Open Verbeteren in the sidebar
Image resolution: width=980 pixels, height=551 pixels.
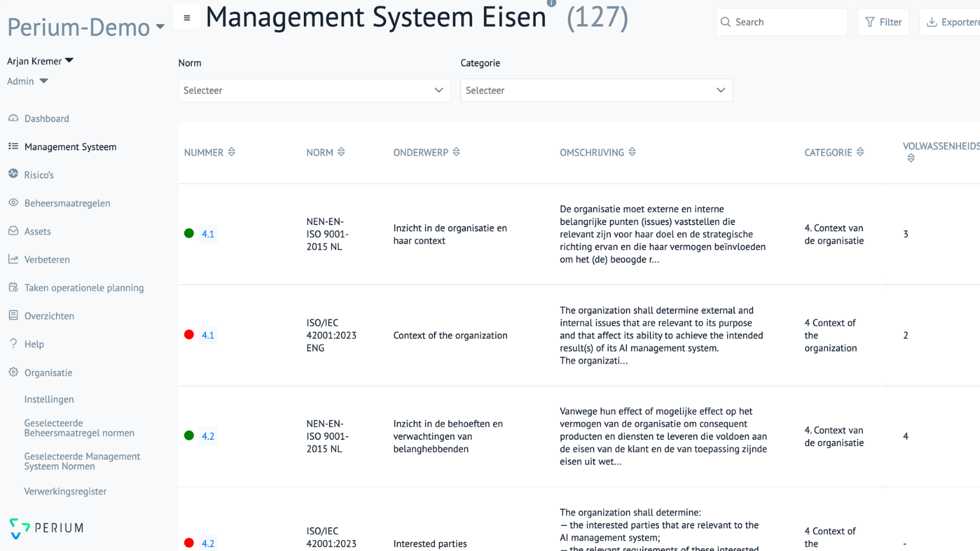click(x=47, y=260)
